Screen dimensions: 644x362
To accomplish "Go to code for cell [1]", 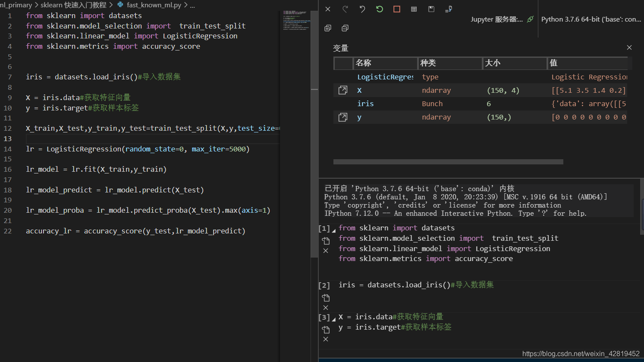I will [x=326, y=241].
